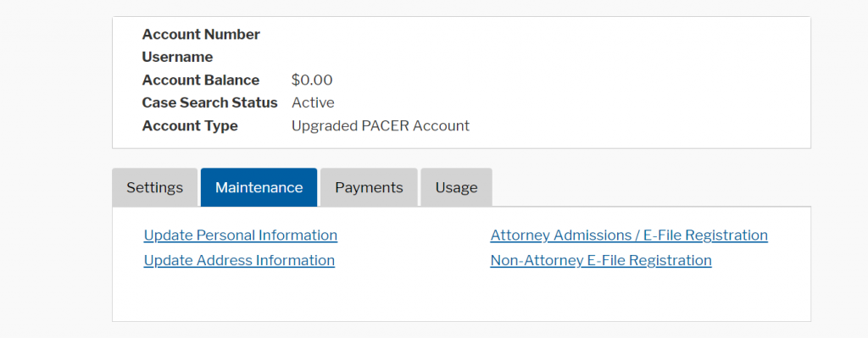Click the $0.00 balance value
The width and height of the screenshot is (868, 338).
tap(312, 80)
